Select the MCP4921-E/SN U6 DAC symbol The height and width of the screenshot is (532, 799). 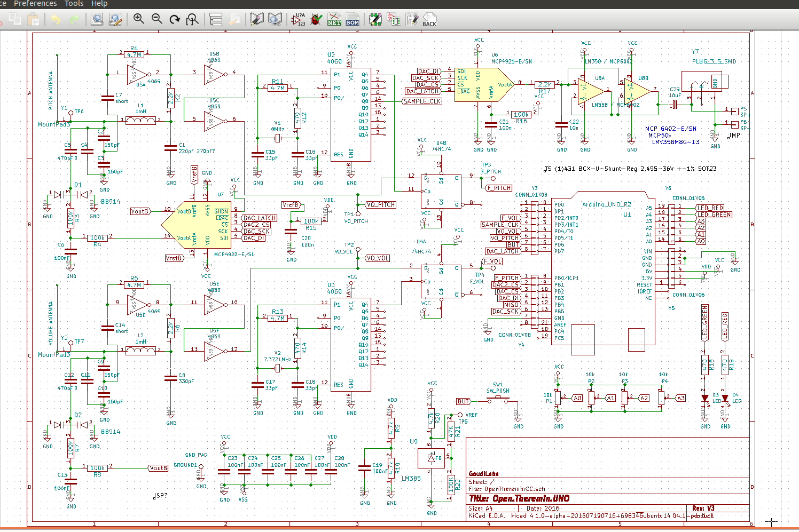tap(484, 84)
